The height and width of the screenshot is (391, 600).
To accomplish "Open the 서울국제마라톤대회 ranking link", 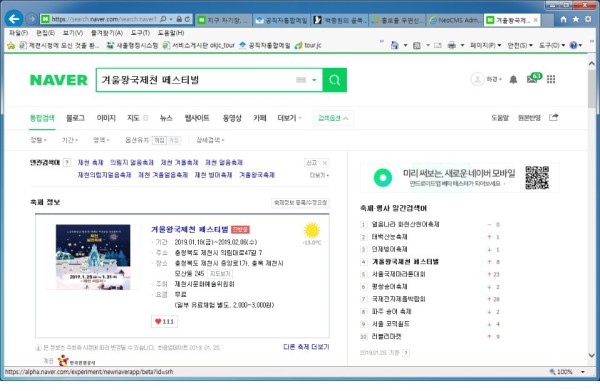I will pos(398,274).
